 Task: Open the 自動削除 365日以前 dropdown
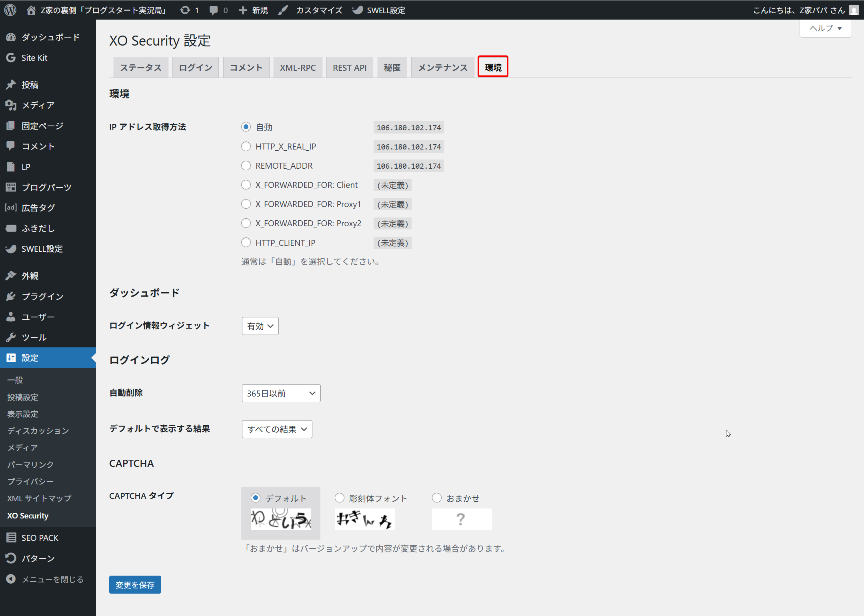(x=281, y=393)
